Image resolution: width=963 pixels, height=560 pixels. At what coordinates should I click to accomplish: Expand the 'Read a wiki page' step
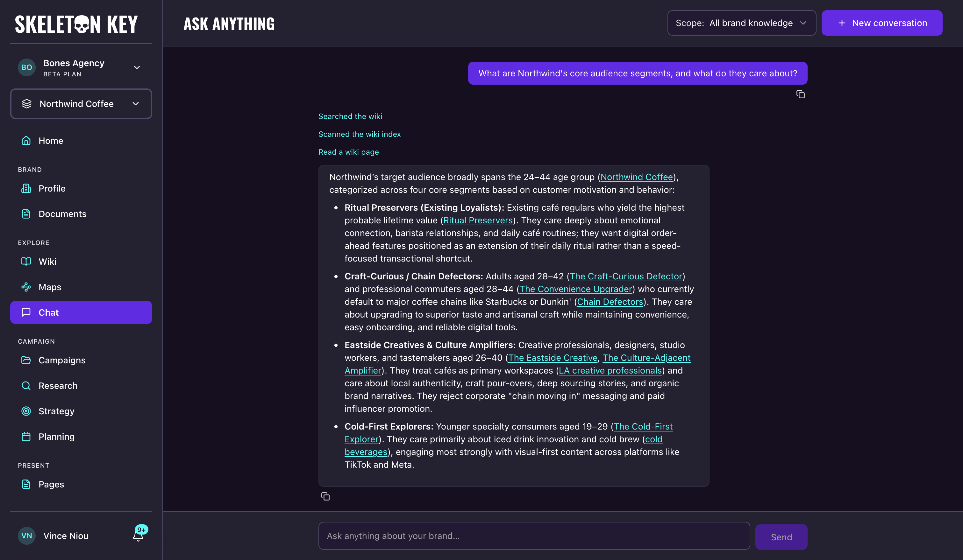[x=348, y=152]
